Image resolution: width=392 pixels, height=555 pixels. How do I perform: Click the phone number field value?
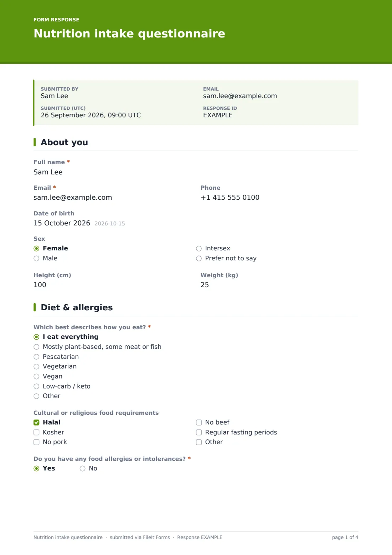tap(230, 198)
